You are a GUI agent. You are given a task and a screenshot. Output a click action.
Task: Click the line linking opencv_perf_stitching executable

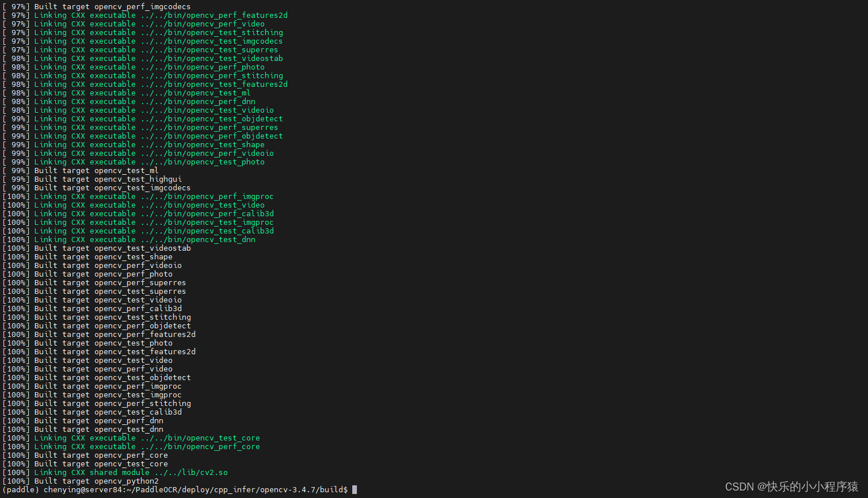point(143,76)
